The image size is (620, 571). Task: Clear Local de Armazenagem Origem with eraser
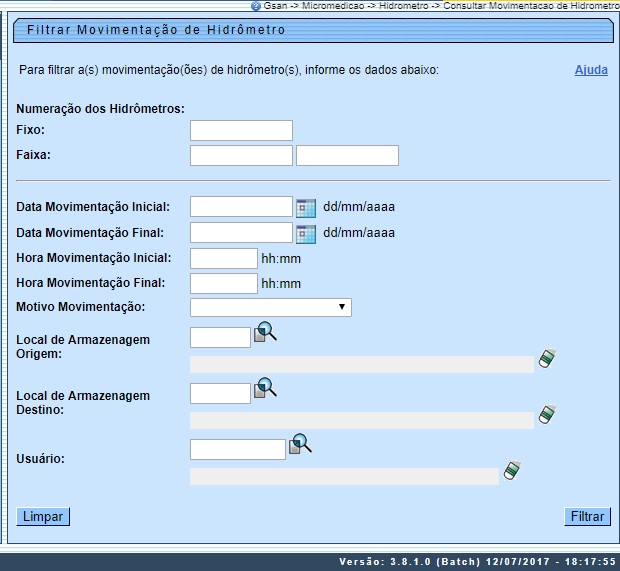click(x=546, y=359)
